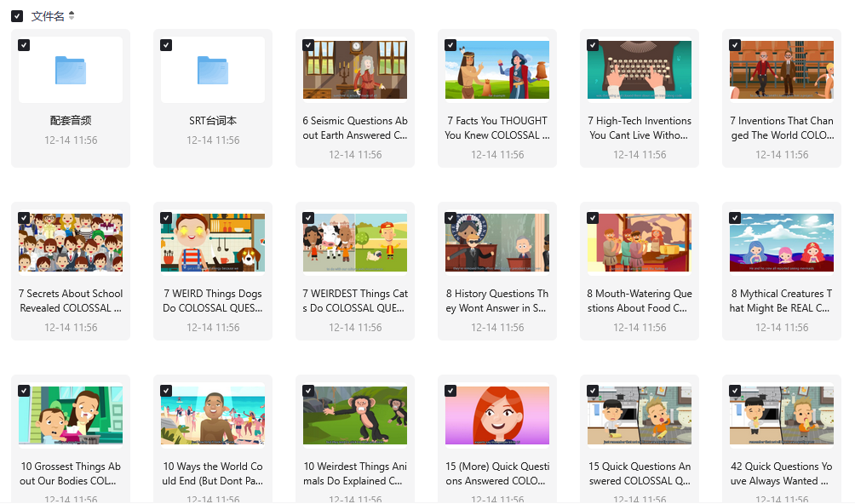Screen dimensions: 855x504
Task: Open the 10 Grossest Things video thumbnail
Action: [x=71, y=415]
